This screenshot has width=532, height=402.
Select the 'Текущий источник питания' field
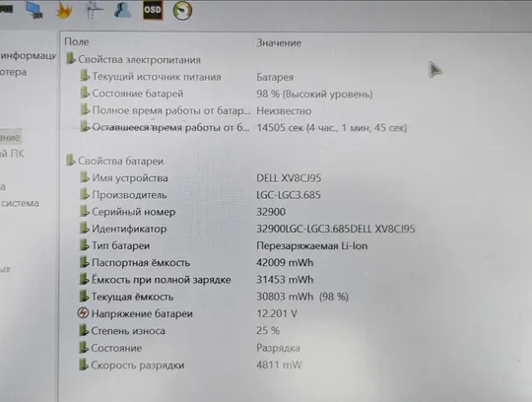[x=157, y=77]
